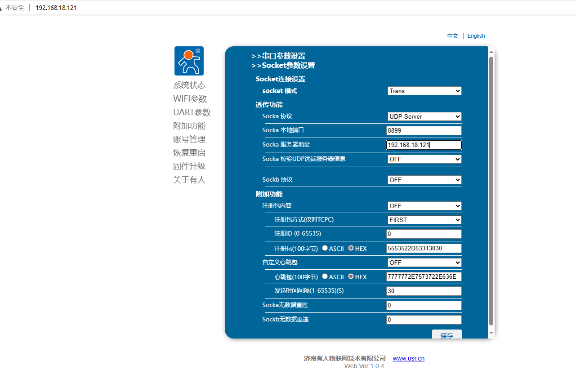Open the Socka protocol UDP-Server dropdown
This screenshot has width=576, height=392.
pos(424,116)
